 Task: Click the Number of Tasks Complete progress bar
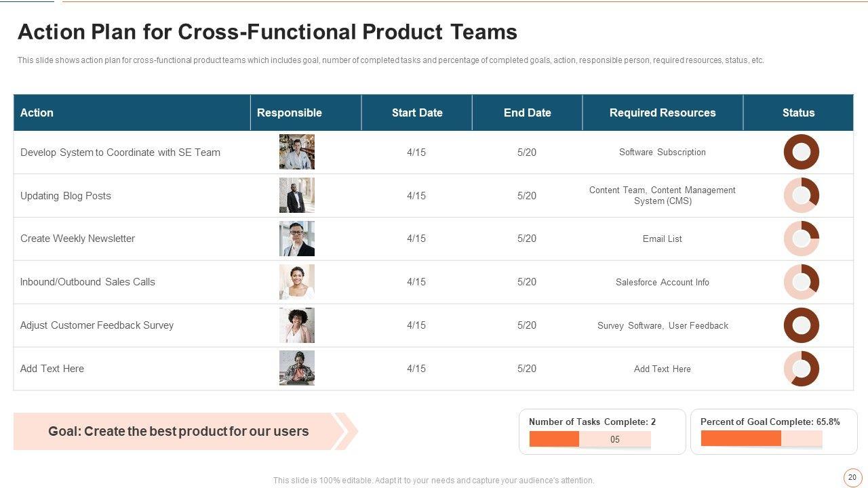coord(589,439)
